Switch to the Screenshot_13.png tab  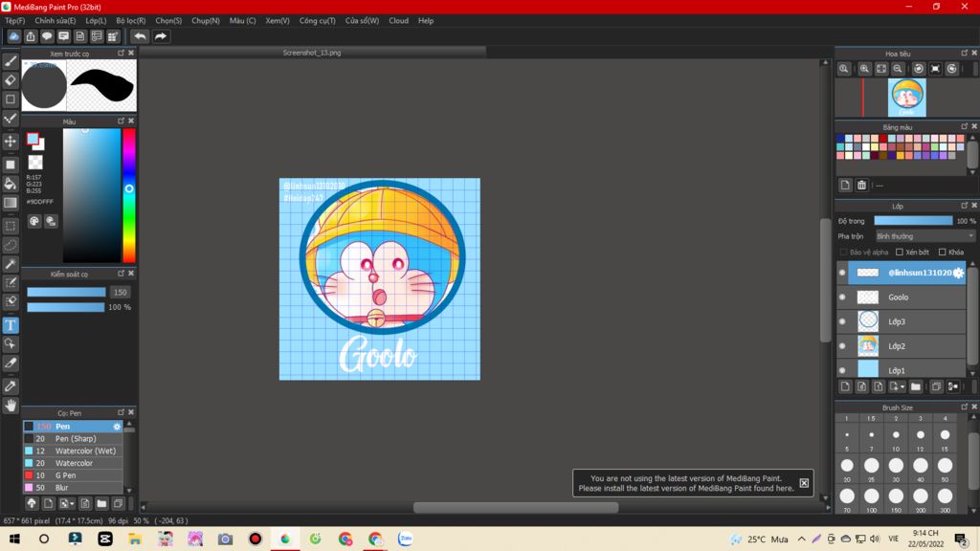312,53
